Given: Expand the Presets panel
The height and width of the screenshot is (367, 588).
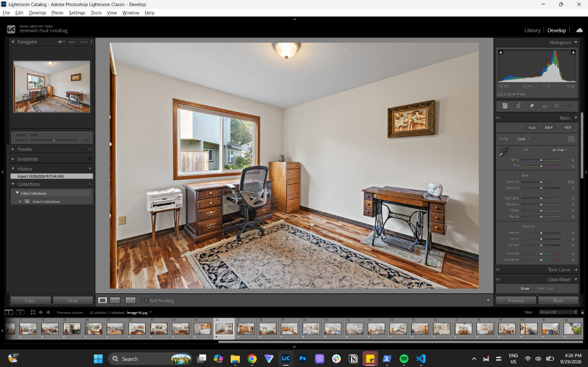Looking at the screenshot, I should pyautogui.click(x=13, y=149).
